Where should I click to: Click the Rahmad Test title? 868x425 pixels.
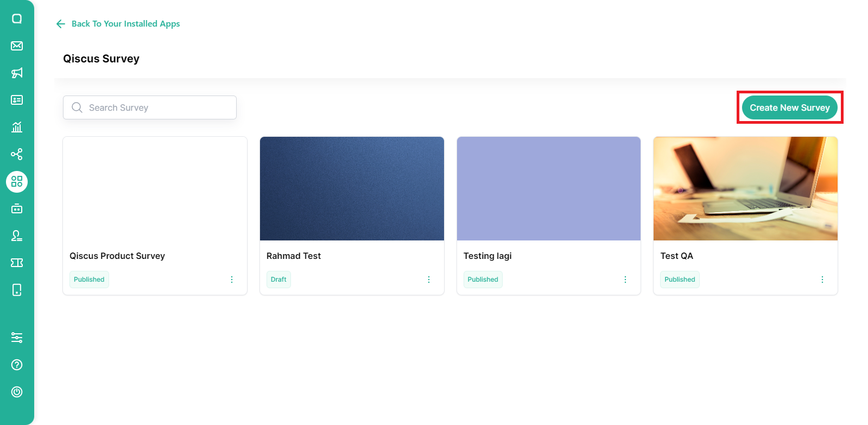[294, 256]
